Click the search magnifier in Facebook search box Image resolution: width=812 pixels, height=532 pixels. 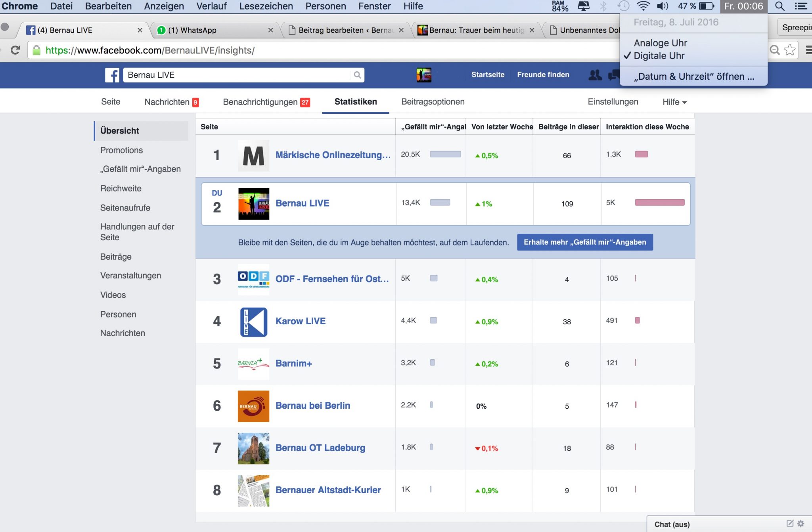tap(357, 75)
